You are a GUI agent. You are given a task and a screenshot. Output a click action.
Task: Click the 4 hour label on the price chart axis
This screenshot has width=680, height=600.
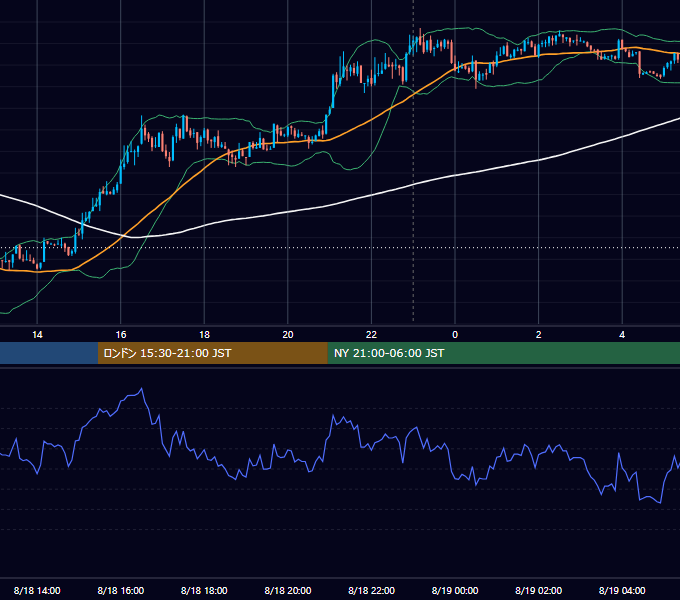[x=622, y=335]
